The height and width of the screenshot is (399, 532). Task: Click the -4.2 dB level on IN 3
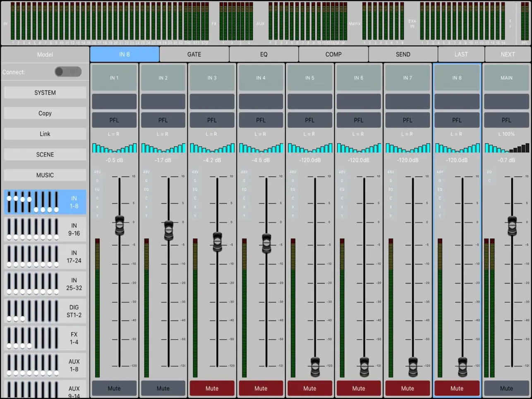click(212, 160)
